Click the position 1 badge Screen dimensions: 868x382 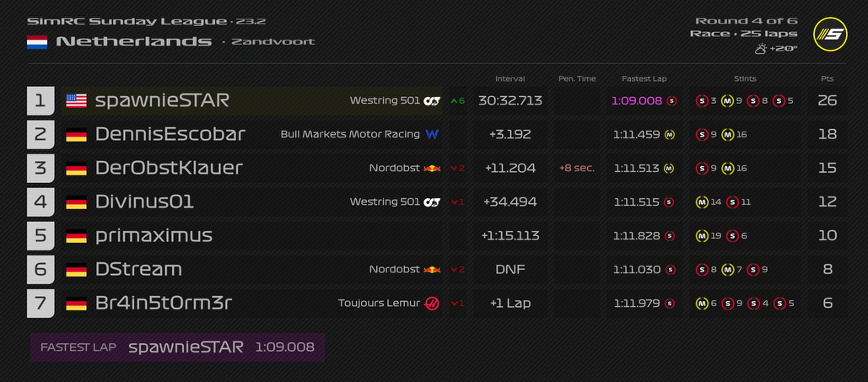coord(40,101)
